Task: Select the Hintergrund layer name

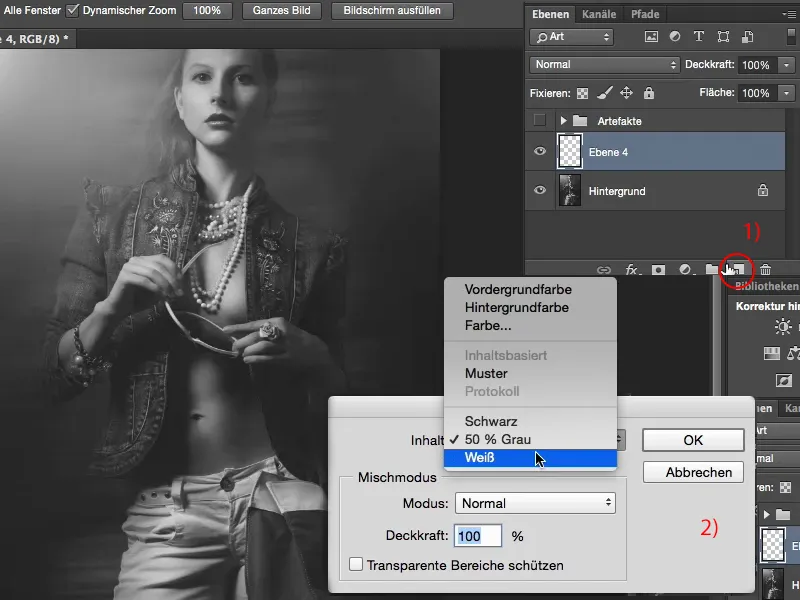Action: tap(617, 191)
